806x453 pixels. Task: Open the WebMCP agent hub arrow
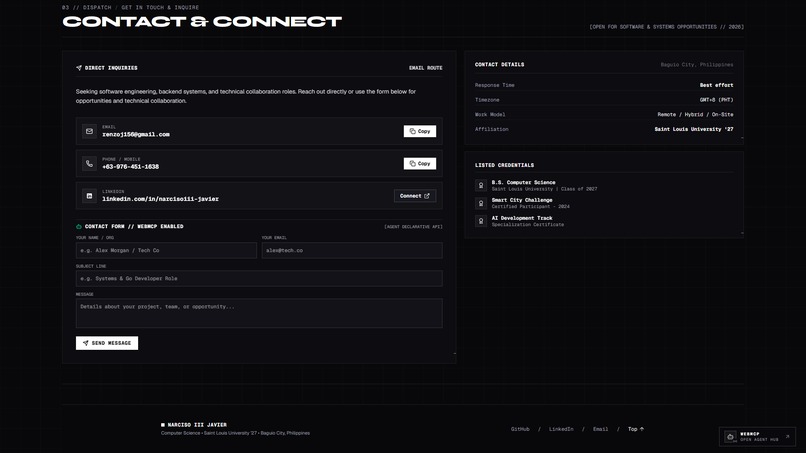click(x=787, y=437)
